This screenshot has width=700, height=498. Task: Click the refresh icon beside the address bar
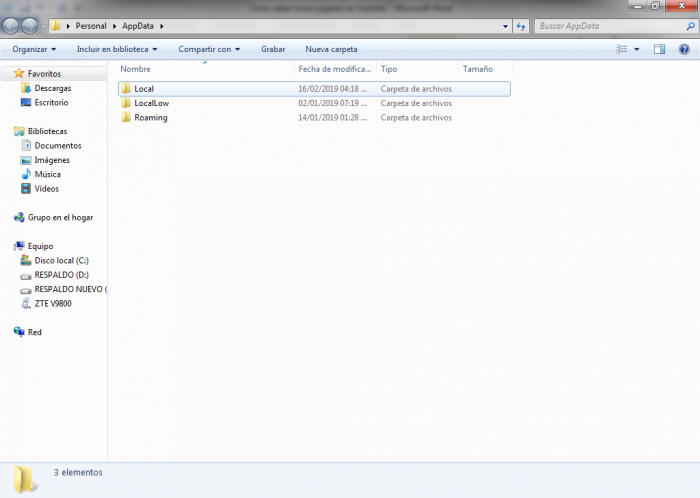click(x=521, y=26)
